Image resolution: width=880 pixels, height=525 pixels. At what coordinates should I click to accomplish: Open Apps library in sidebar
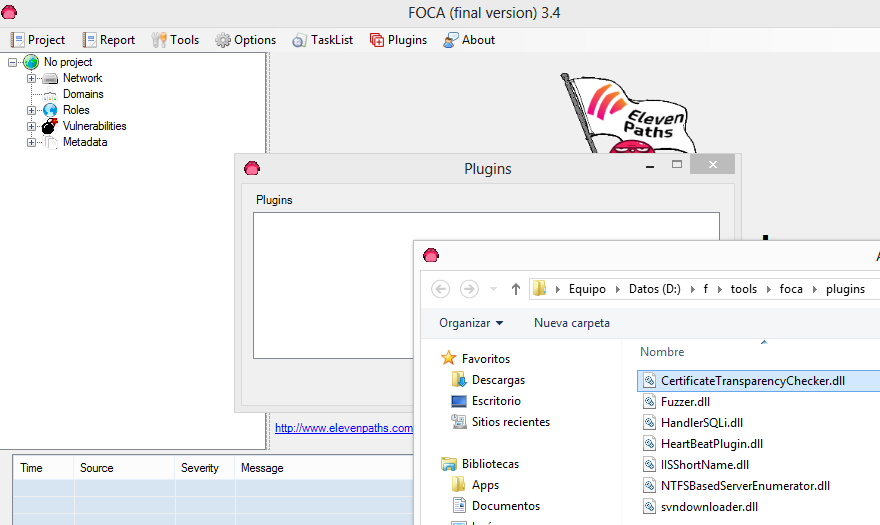[485, 485]
